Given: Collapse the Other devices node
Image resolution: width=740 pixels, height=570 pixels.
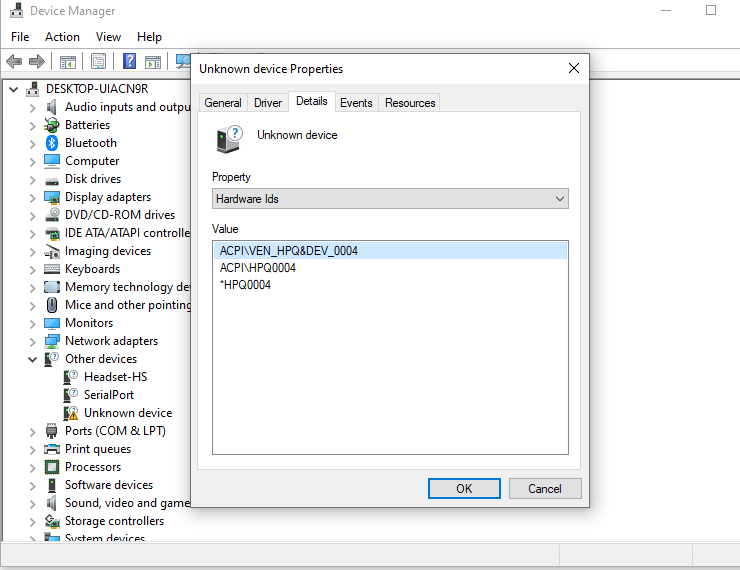Looking at the screenshot, I should 32,360.
